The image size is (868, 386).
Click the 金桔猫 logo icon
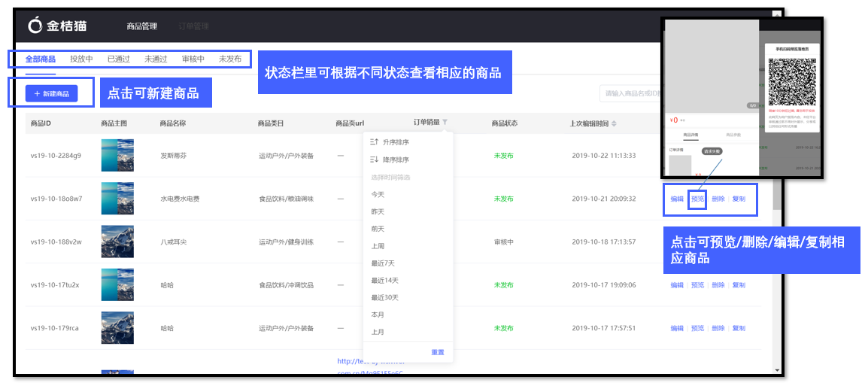point(35,26)
